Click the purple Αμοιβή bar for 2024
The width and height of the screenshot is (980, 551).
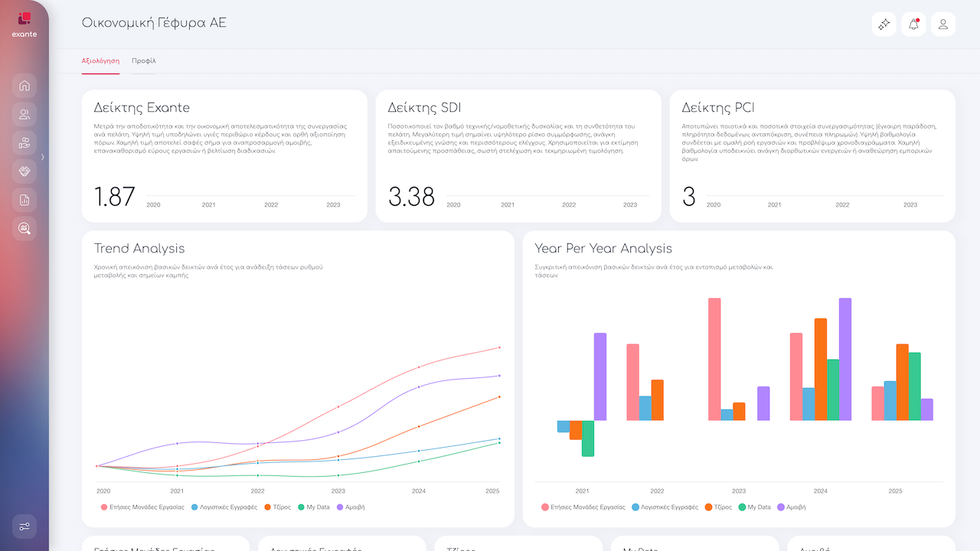845,359
